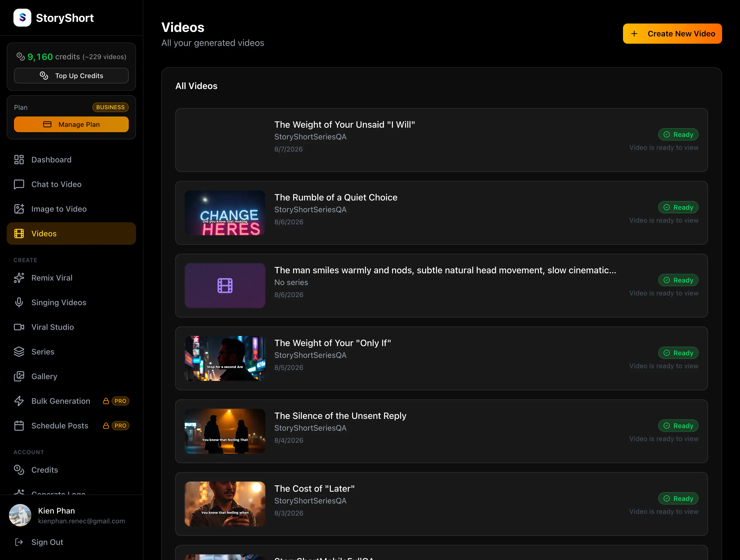Click Ready badge for 'The Weight of Your Only If'
Viewport: 740px width, 560px height.
678,353
